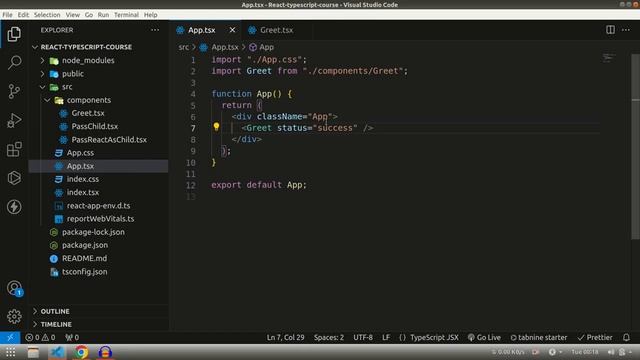Open tabnine starter status item
This screenshot has width=640, height=360.
tap(538, 338)
